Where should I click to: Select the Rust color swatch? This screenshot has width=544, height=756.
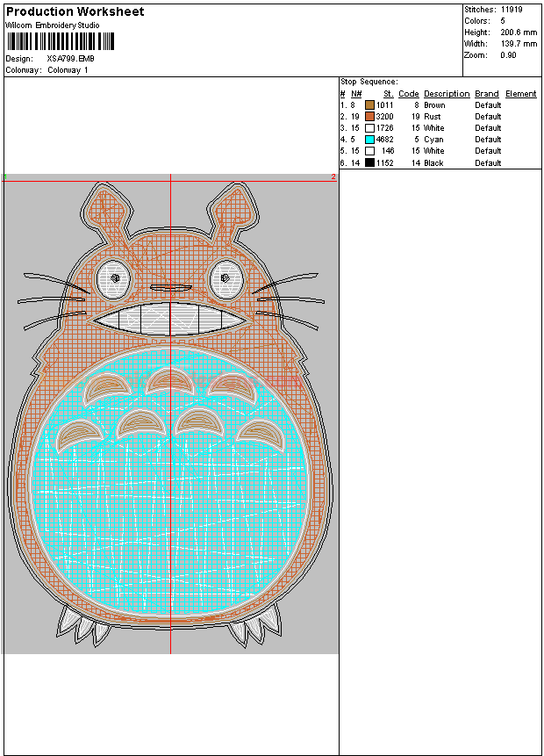tap(369, 116)
